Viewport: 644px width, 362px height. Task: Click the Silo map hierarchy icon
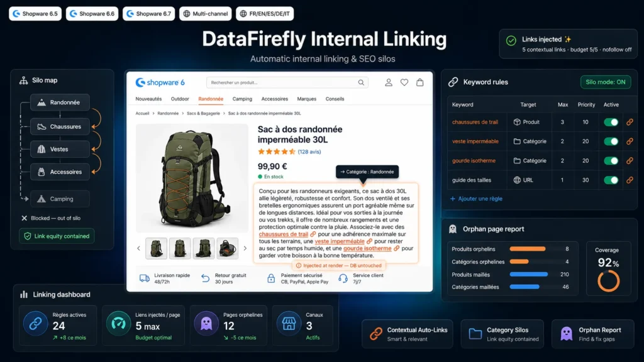click(23, 80)
